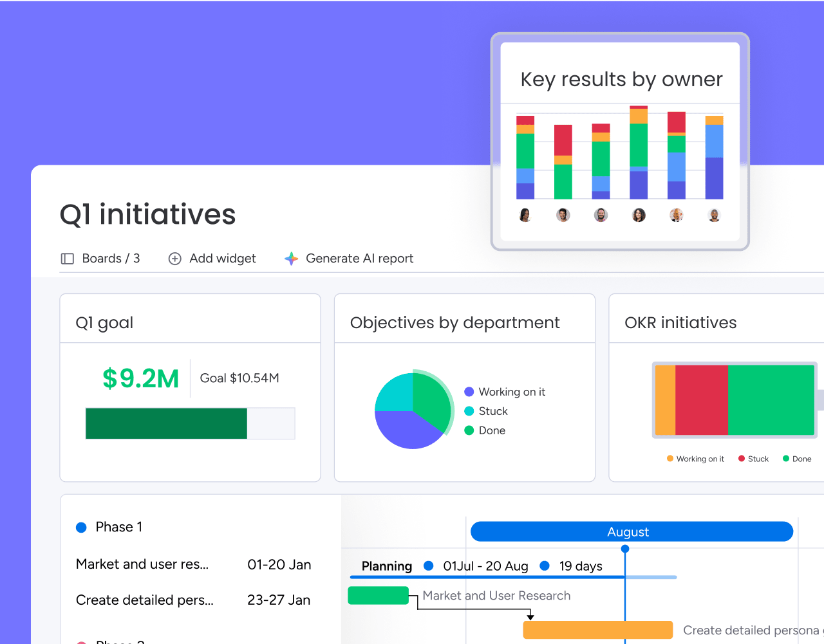Click the Goal $10.54M text

pyautogui.click(x=239, y=378)
